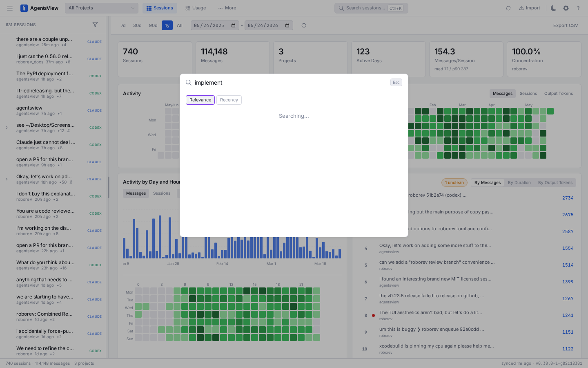The image size is (588, 368).
Task: Open top session 'I found an interesting brand new...'
Action: coord(468,282)
